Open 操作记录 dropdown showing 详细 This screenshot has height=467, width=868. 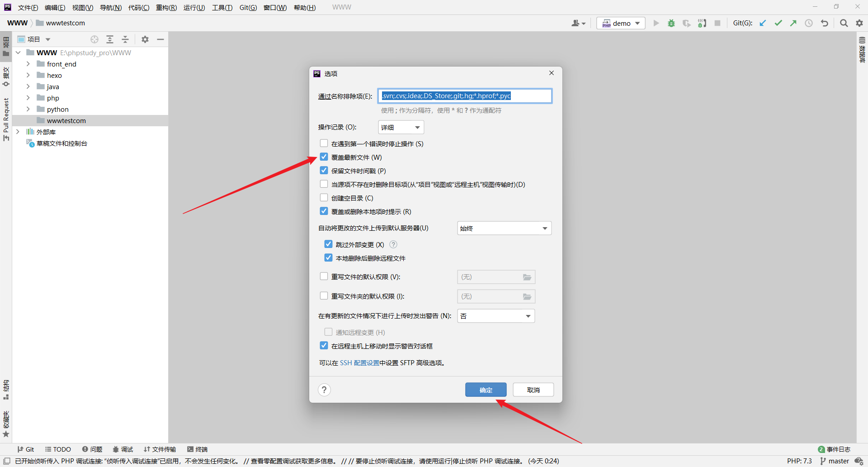click(x=401, y=127)
